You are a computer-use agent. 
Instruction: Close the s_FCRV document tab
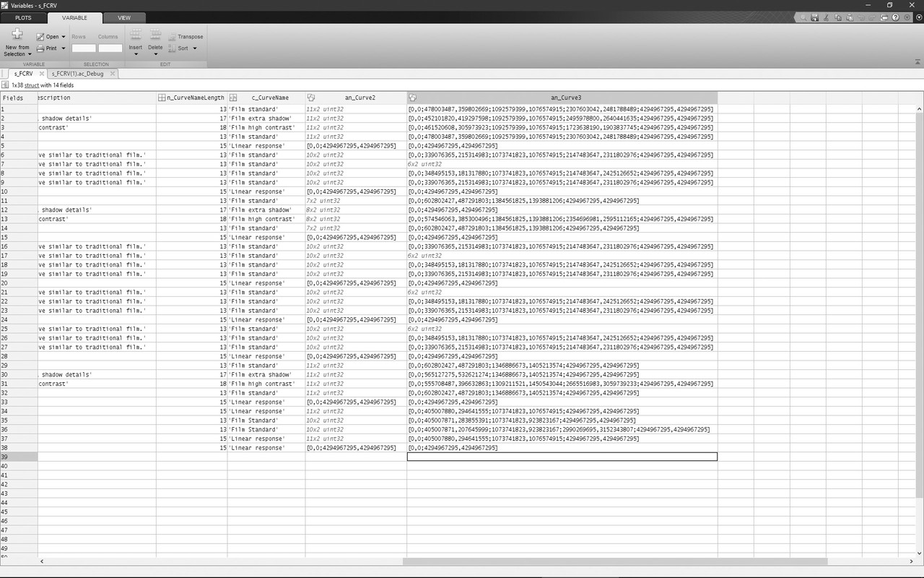pos(42,73)
